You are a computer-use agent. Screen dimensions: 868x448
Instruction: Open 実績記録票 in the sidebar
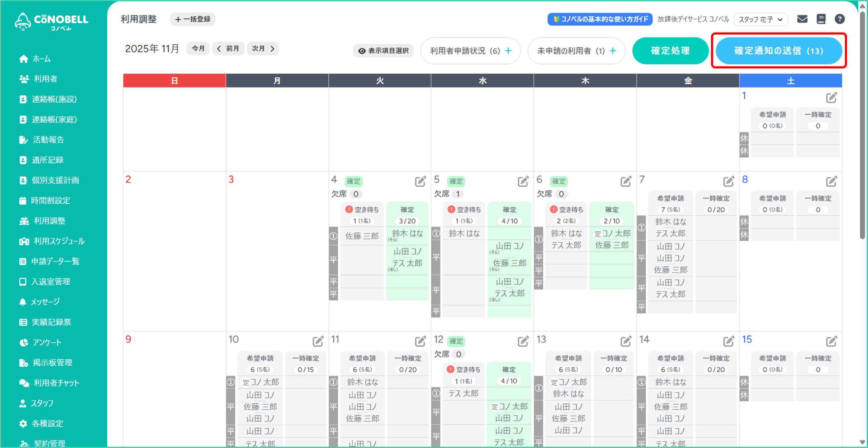tap(51, 322)
